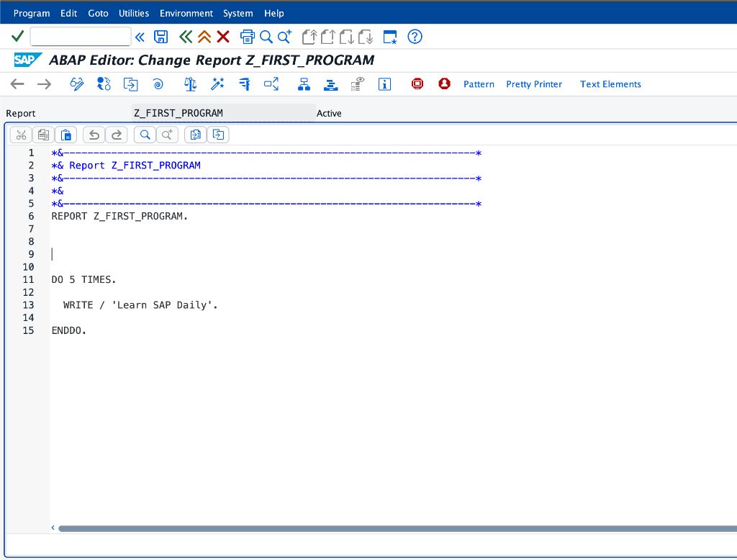This screenshot has width=737, height=560.
Task: Go to the next page icon
Action: point(346,37)
